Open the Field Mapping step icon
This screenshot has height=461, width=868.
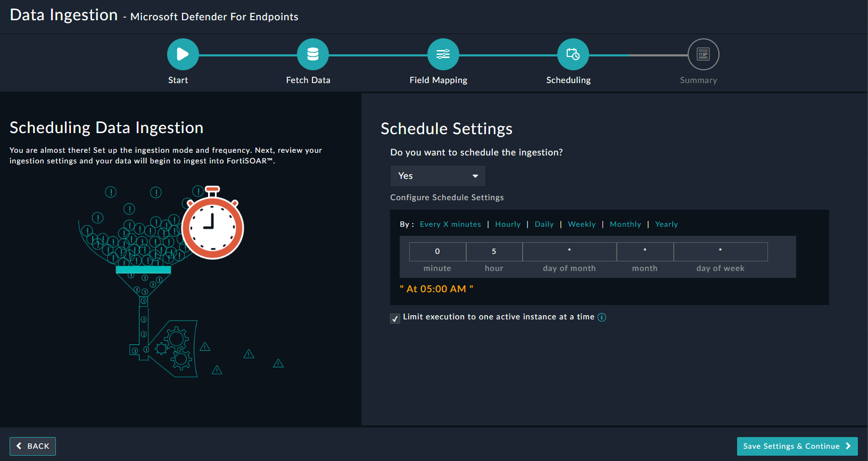tap(443, 54)
